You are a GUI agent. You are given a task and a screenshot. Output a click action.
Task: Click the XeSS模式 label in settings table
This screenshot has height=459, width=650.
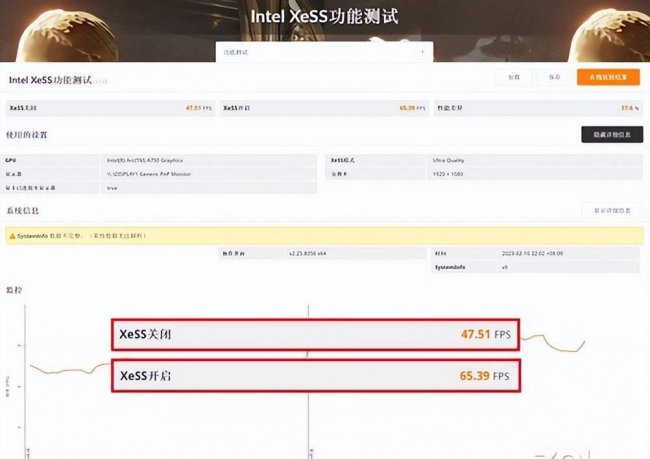coord(342,160)
